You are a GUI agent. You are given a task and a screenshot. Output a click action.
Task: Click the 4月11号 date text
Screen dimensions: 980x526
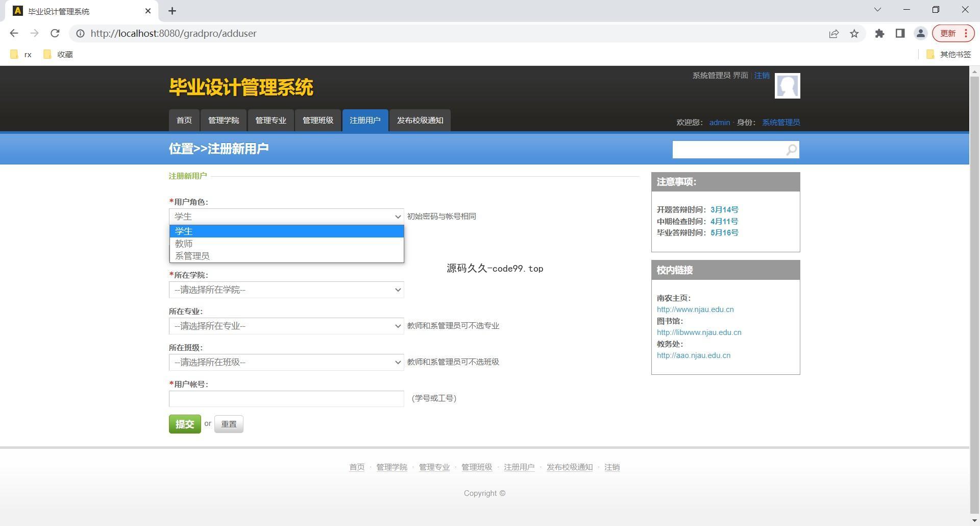pos(724,222)
